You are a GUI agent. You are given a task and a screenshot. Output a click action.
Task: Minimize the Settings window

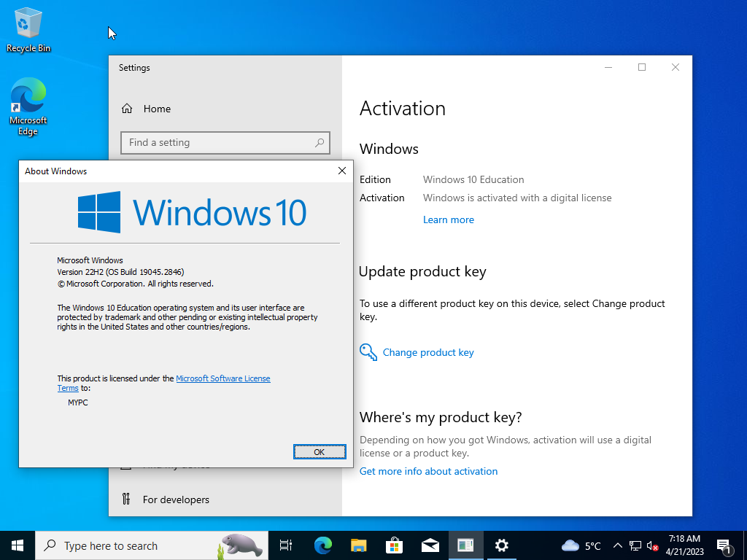[x=608, y=67]
